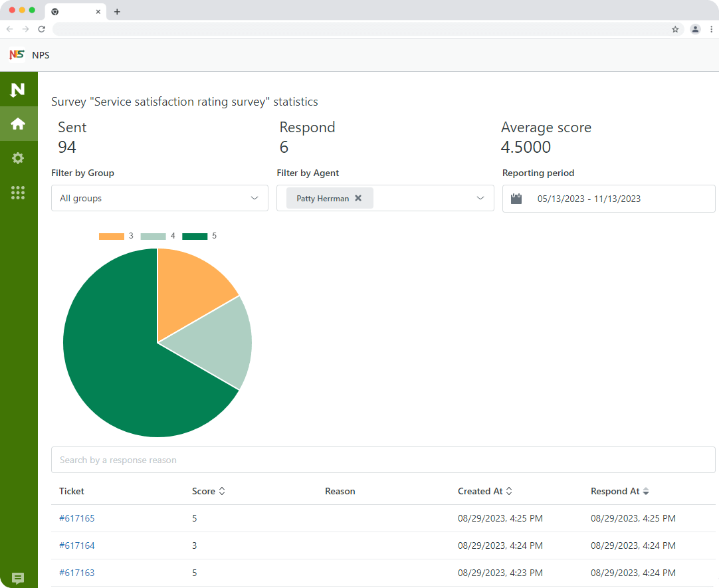Open the All groups dropdown
The image size is (719, 588).
click(159, 198)
